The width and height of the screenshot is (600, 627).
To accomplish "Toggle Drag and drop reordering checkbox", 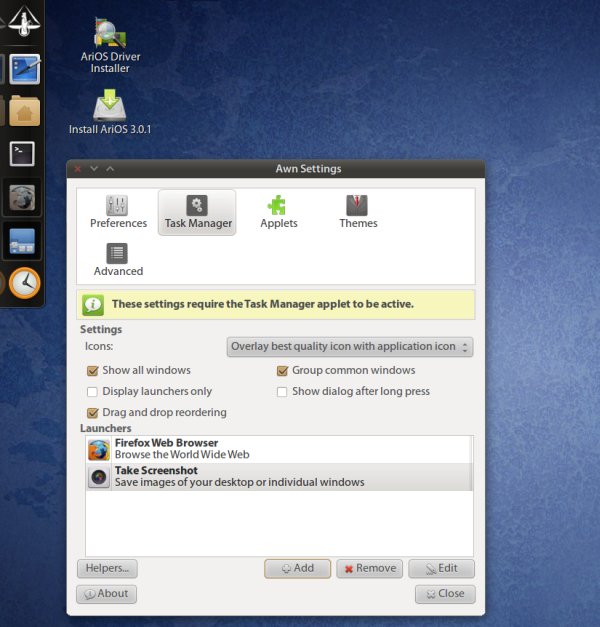I will pyautogui.click(x=93, y=413).
